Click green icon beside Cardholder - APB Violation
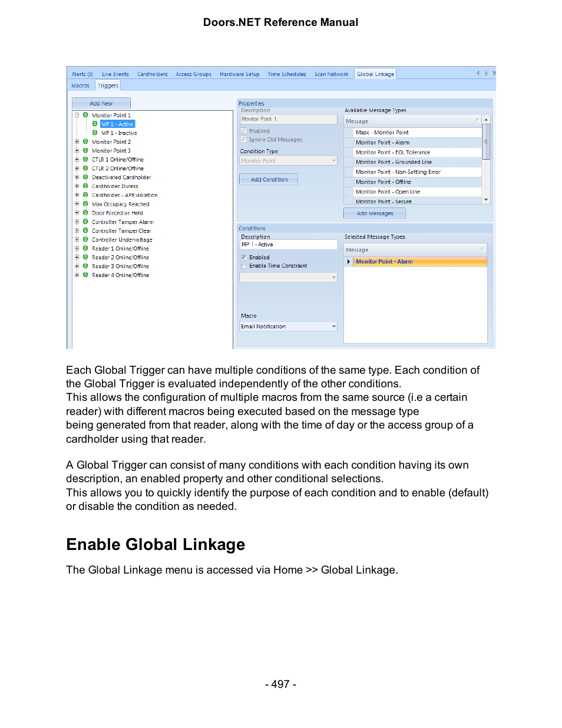This screenshot has width=562, height=728. [85, 195]
